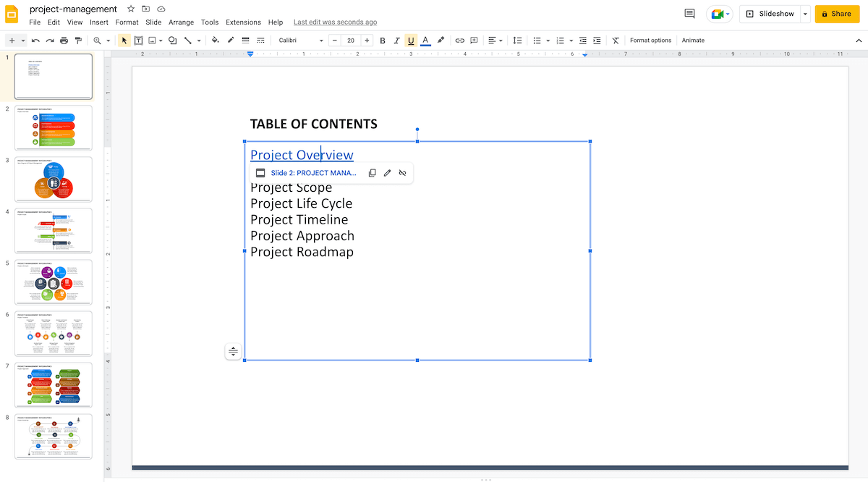Open the Calibri font dropdown
Viewport: 868px width, 482px height.
pos(301,41)
